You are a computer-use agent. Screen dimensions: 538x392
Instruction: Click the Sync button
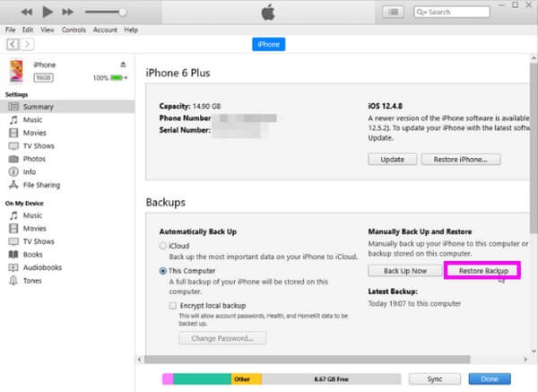pyautogui.click(x=435, y=379)
